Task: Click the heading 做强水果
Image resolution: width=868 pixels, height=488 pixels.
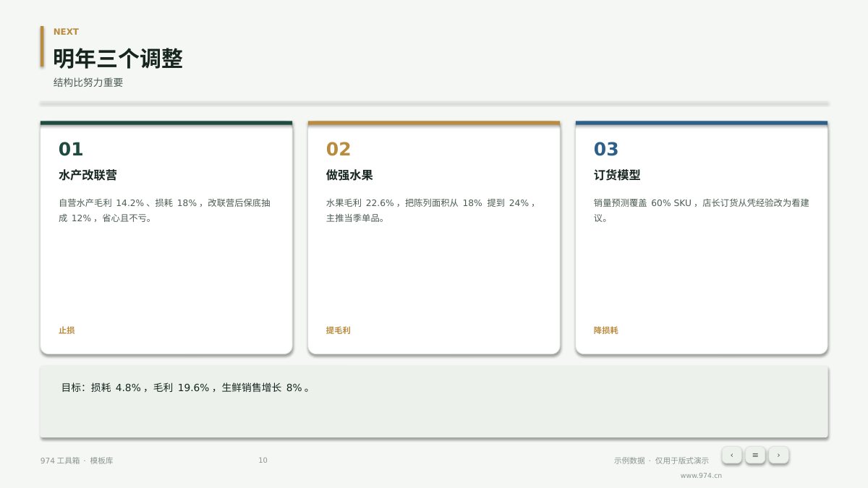Action: coord(349,175)
